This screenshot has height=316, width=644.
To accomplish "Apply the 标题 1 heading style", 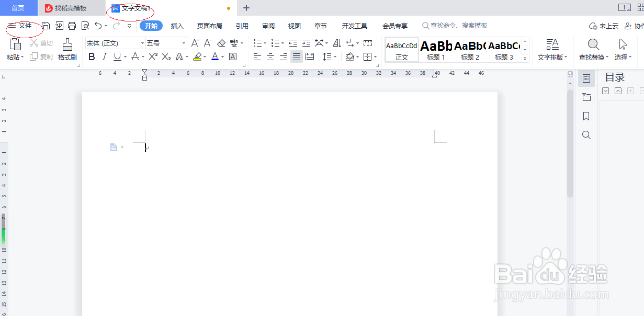I will coord(435,49).
